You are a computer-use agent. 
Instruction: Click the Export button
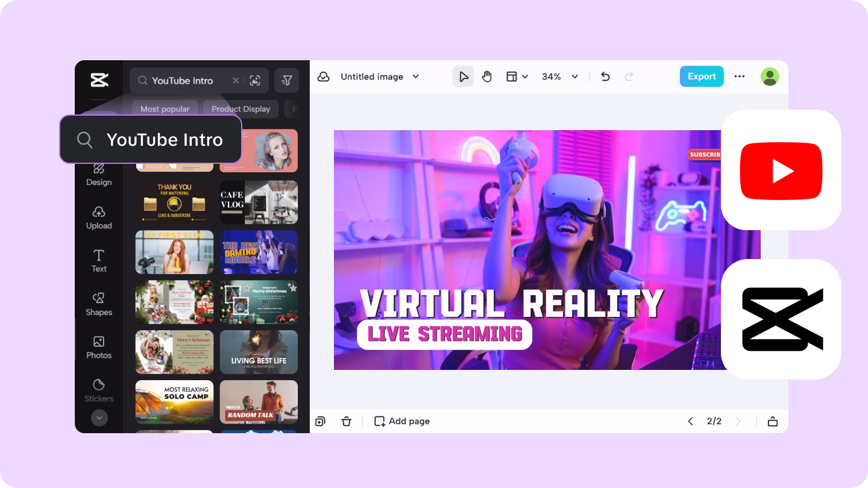coord(702,77)
